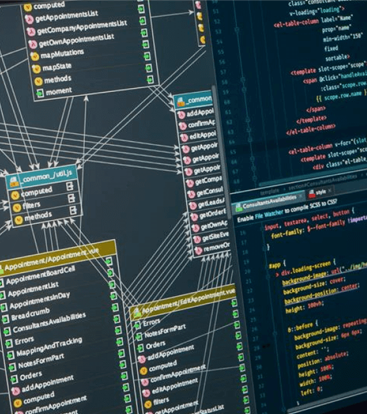Click the Vue file icon in the EditAppointment.vue header
Viewport: 367px width, 414px height.
(137, 313)
